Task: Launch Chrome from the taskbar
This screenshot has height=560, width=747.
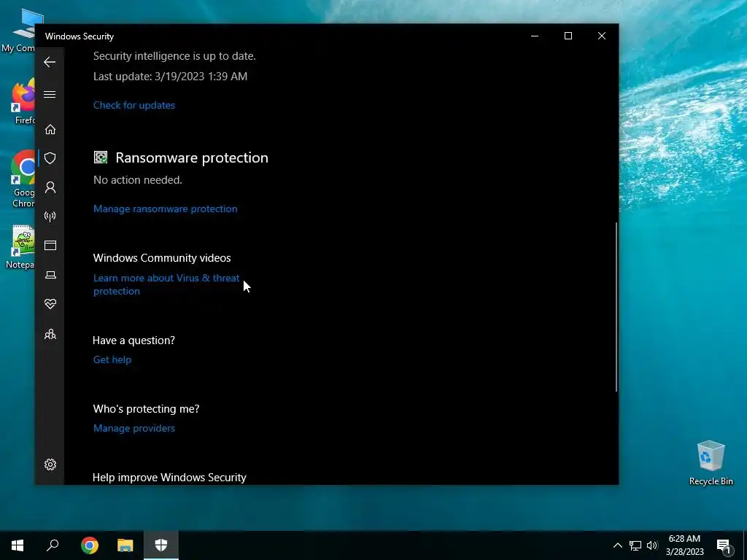Action: click(x=90, y=545)
